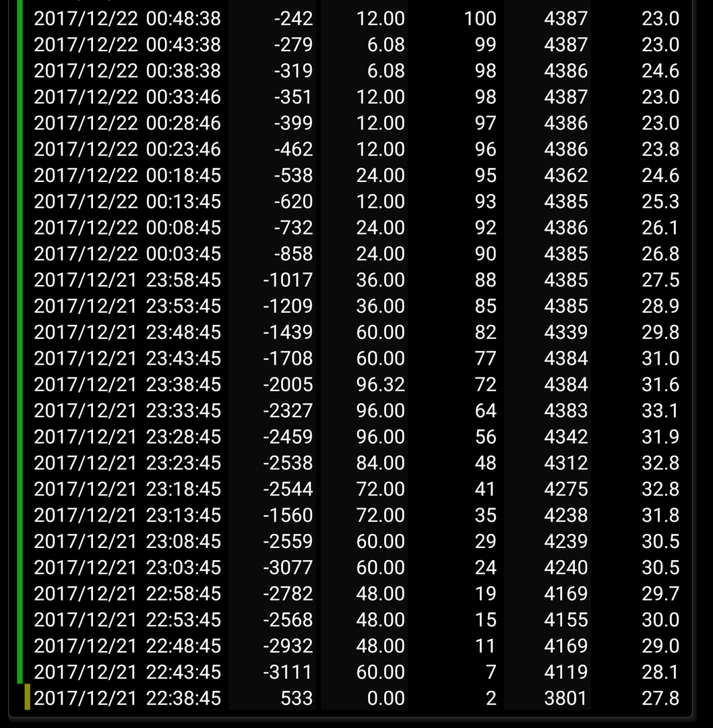The width and height of the screenshot is (713, 728).
Task: Click the temperature value 28.9
Action: pyautogui.click(x=660, y=306)
